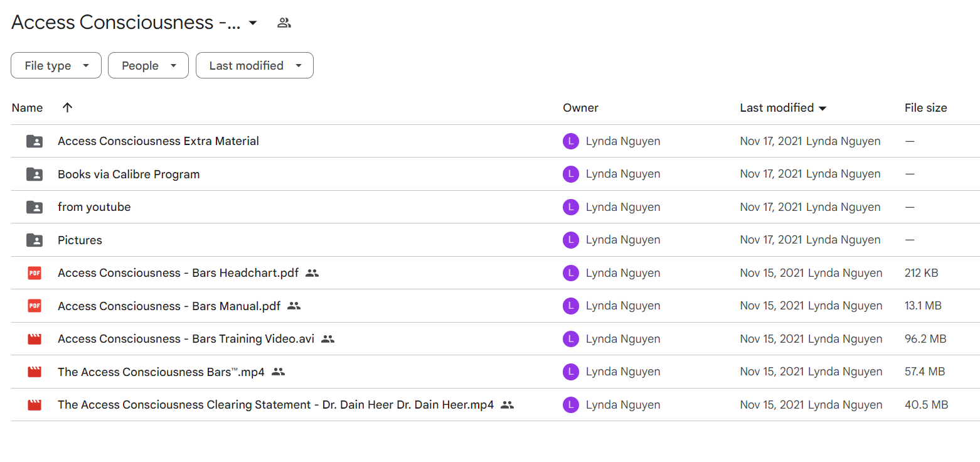
Task: Click the PDF icon for Bars Headchart.pdf
Action: [x=35, y=273]
